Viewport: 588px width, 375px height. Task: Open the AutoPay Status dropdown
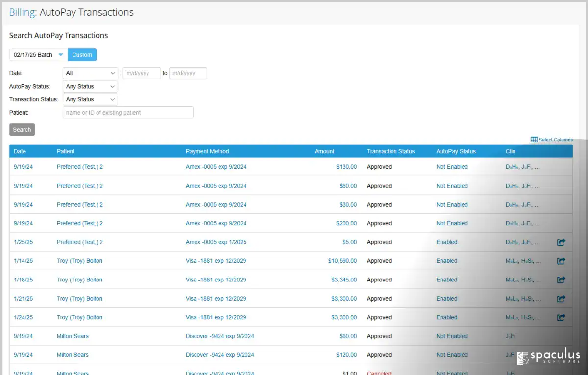pyautogui.click(x=90, y=86)
